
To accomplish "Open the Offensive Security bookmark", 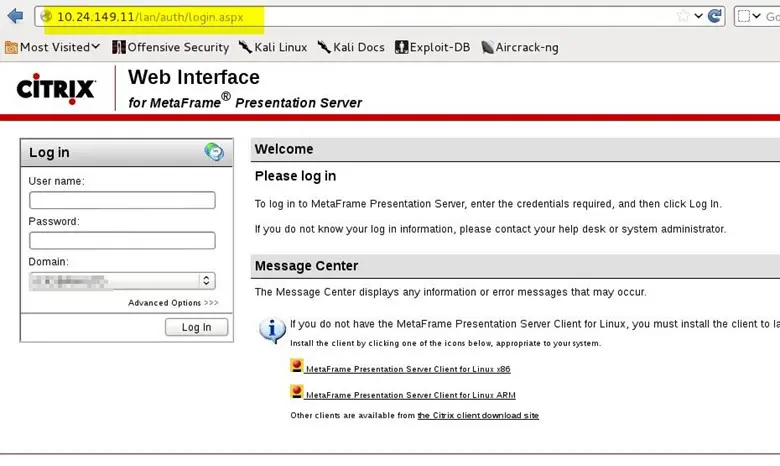I will [170, 47].
